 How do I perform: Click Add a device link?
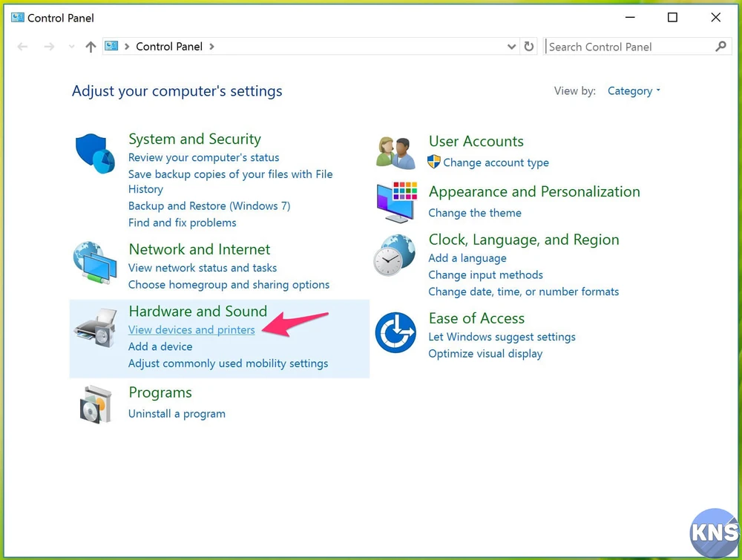click(160, 346)
